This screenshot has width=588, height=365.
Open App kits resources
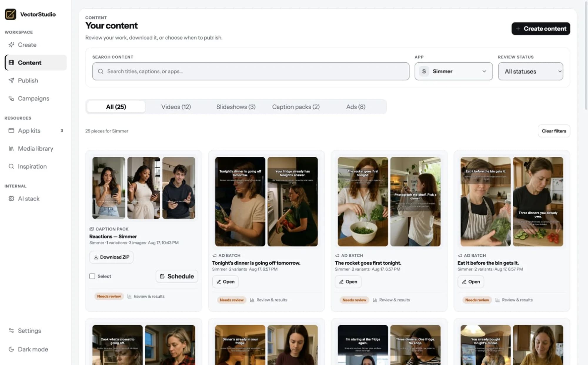pyautogui.click(x=36, y=131)
